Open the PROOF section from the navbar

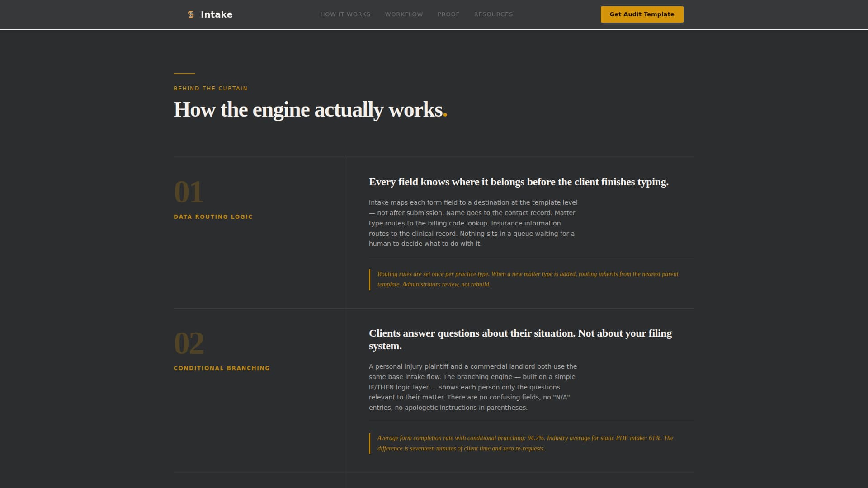(448, 14)
